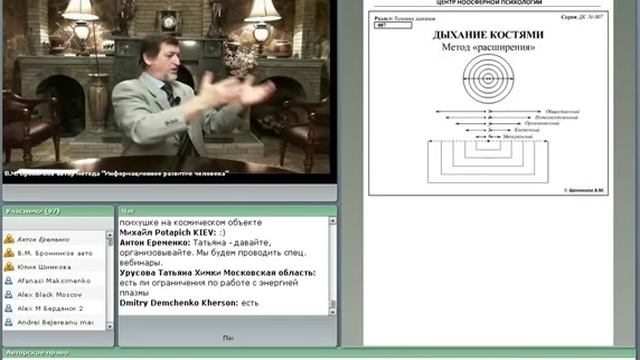
Task: Click the participants list scroll-up arrow
Action: click(109, 235)
